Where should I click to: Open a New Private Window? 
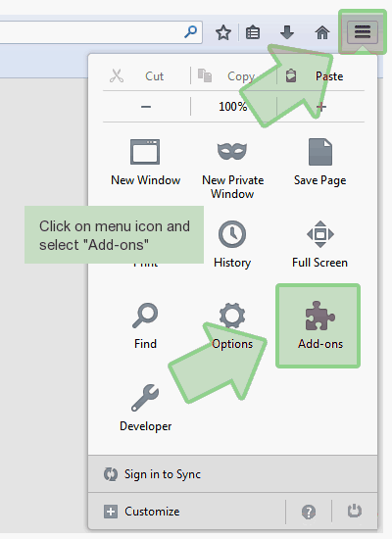[x=233, y=170]
